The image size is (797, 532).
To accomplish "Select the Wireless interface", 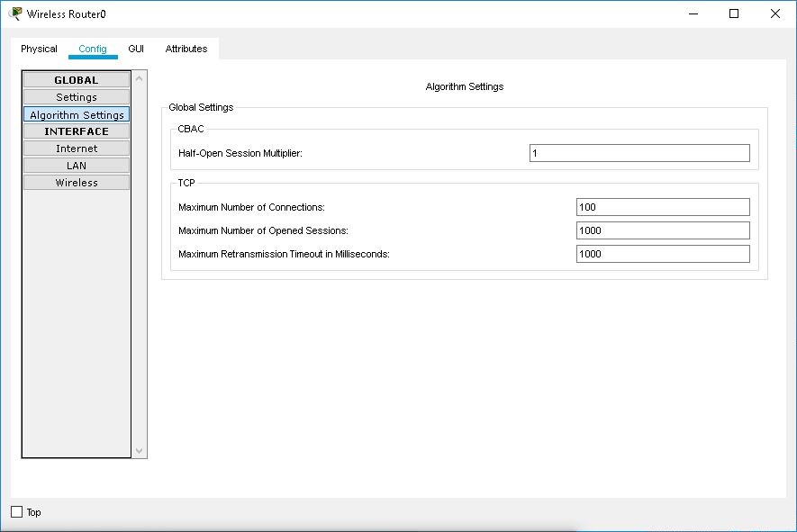I will tap(76, 182).
